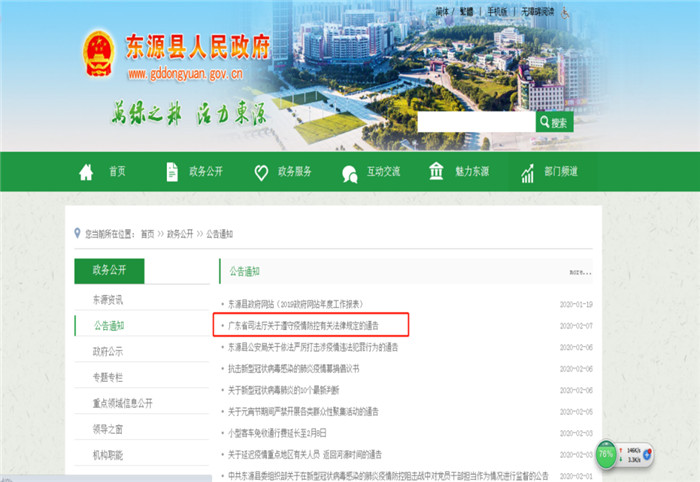The height and width of the screenshot is (482, 700).
Task: Click inside the site search input field
Action: click(x=476, y=122)
